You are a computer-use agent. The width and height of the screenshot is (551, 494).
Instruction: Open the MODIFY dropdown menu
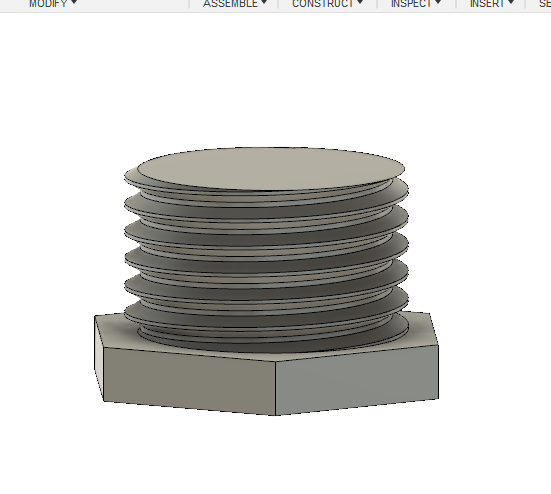(53, 4)
